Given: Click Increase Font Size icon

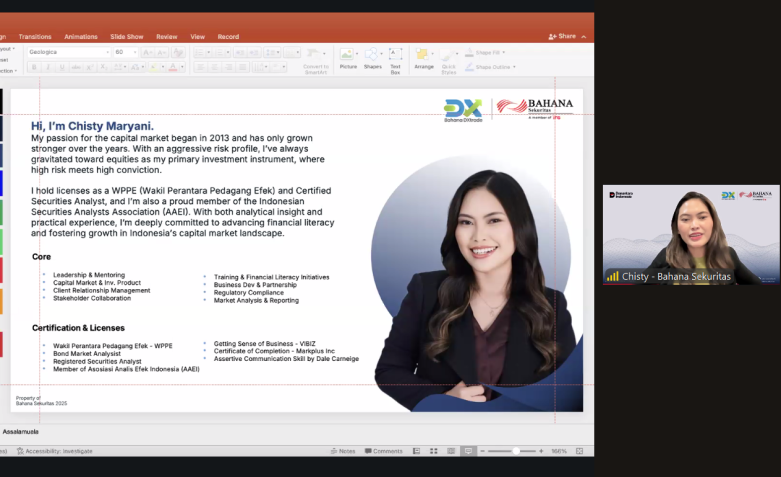Looking at the screenshot, I should (148, 52).
